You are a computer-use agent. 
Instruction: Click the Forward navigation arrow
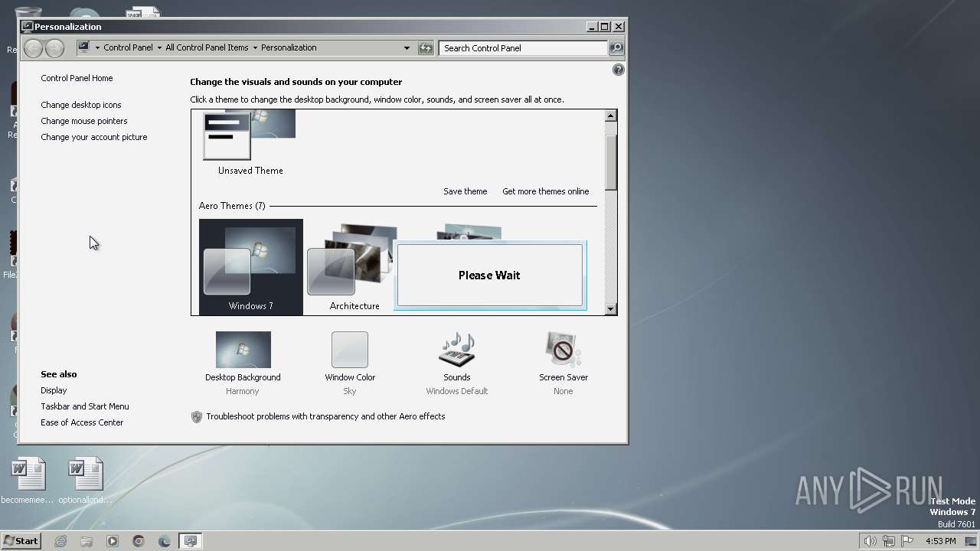pos(54,48)
